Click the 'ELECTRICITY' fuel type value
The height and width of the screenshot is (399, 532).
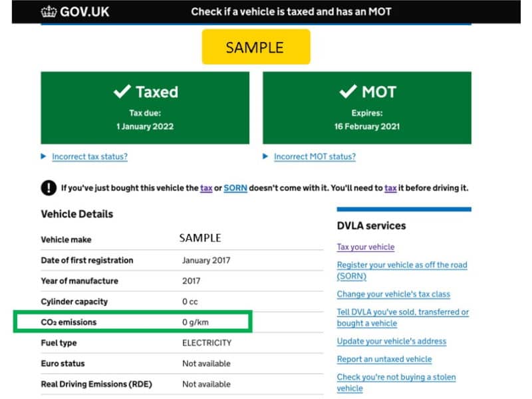click(x=207, y=343)
